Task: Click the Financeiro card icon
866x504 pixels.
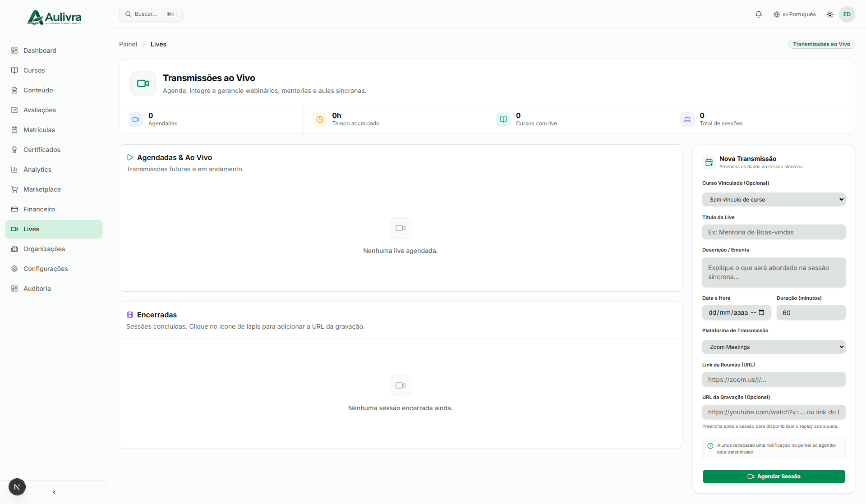Action: [x=14, y=209]
